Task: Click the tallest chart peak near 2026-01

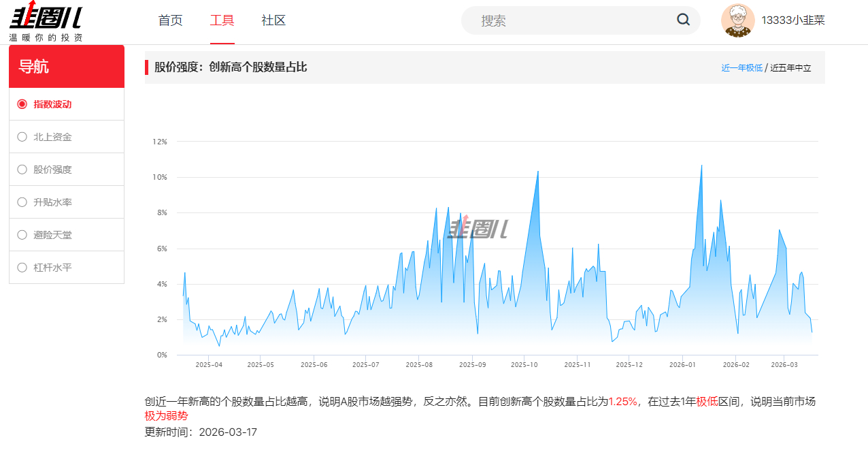Action: (x=702, y=165)
